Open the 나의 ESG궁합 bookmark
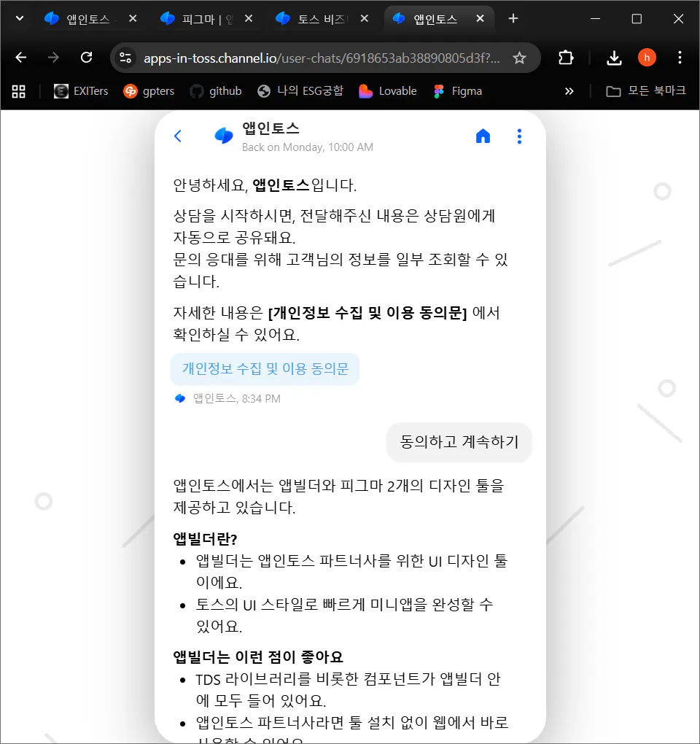The width and height of the screenshot is (700, 744). point(300,91)
